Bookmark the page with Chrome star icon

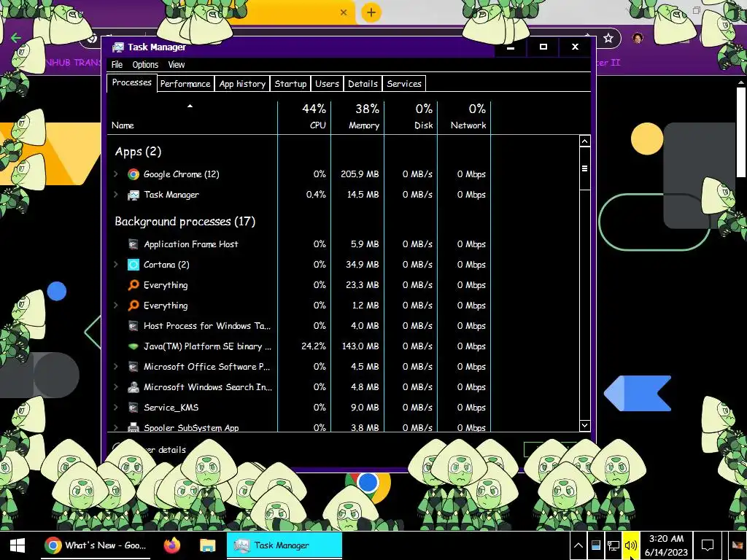tap(608, 38)
